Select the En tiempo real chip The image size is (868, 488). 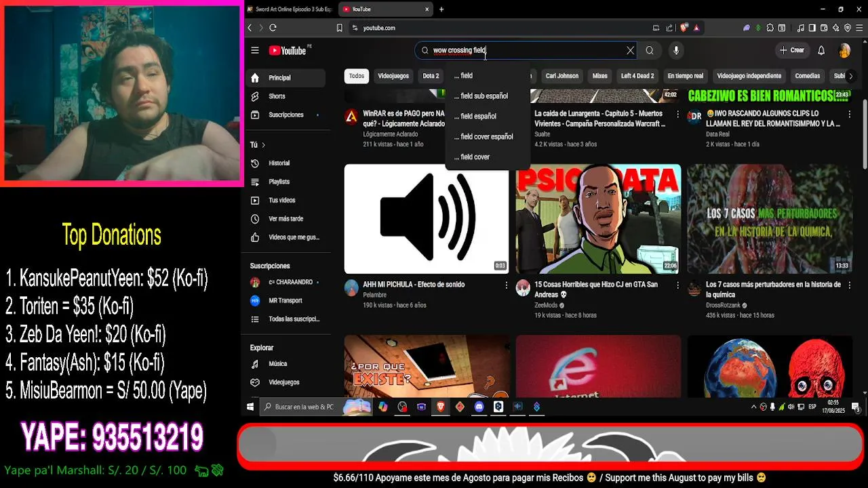click(686, 76)
